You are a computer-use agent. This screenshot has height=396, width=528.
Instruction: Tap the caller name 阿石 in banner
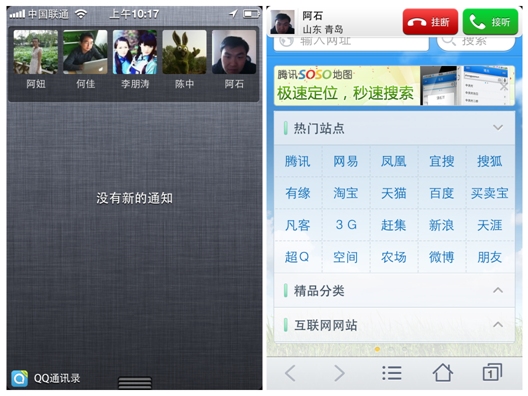coord(312,15)
